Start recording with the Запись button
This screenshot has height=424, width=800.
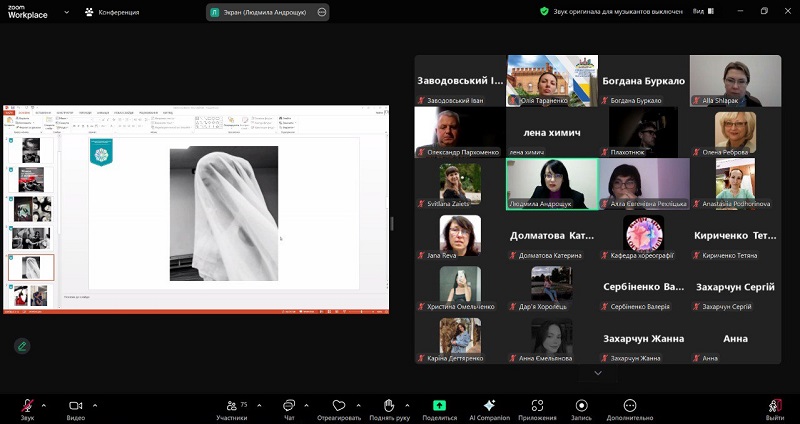pyautogui.click(x=581, y=406)
